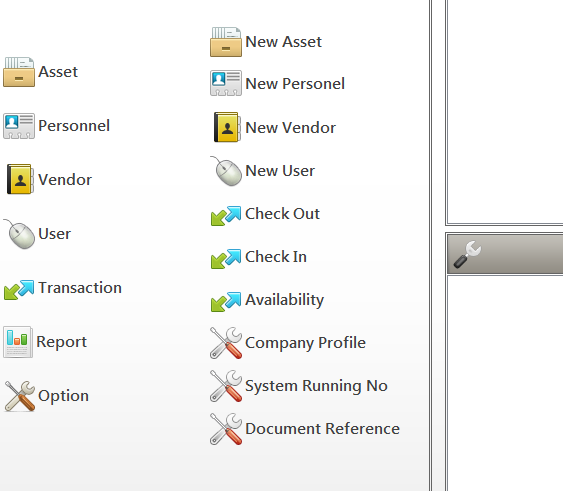Select the New User link
Viewport: 563px width, 491px height.
pos(280,171)
